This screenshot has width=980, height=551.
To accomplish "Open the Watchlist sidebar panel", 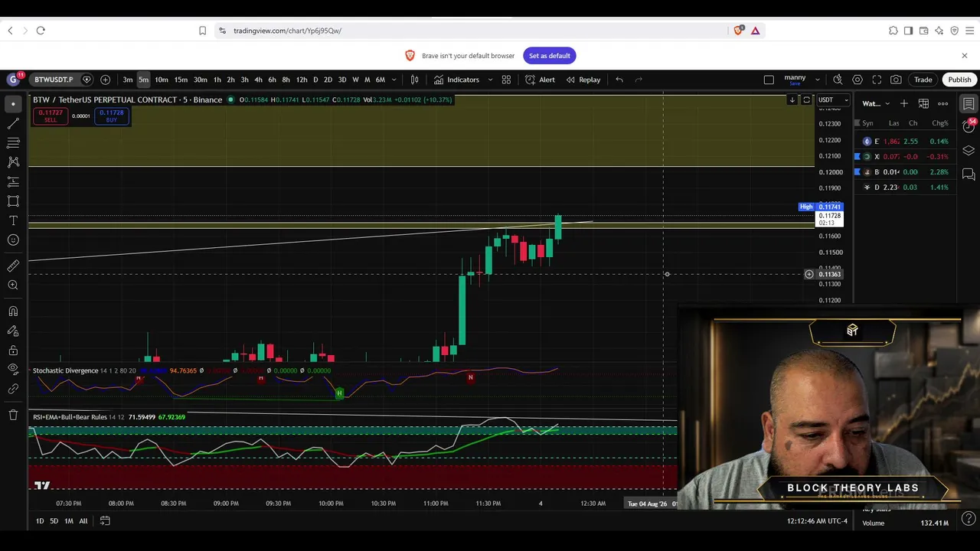I will (x=969, y=103).
